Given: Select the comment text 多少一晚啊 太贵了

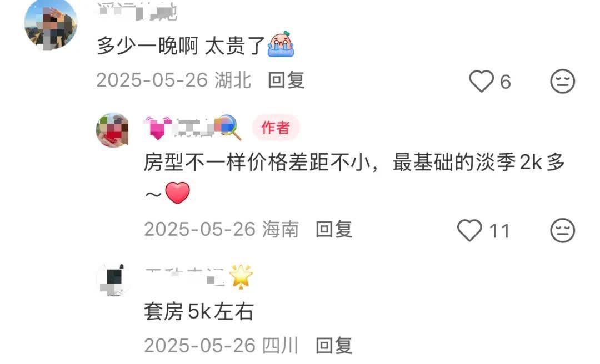Looking at the screenshot, I should pos(181,46).
